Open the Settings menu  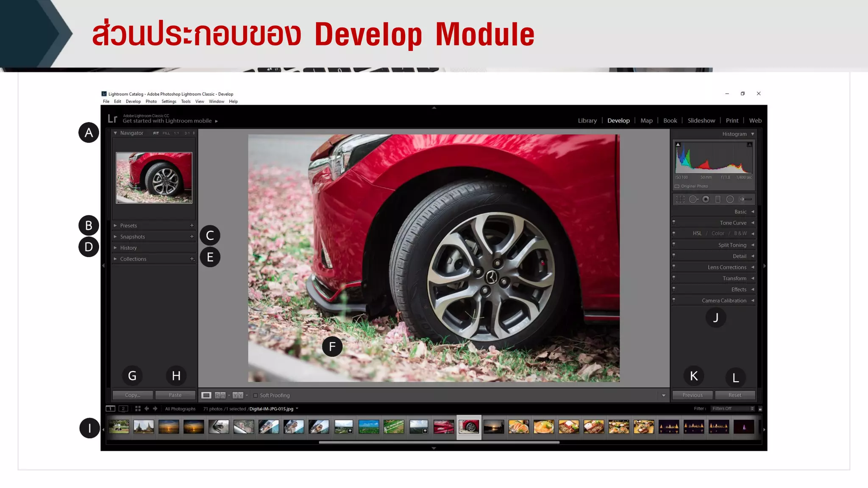[169, 102]
